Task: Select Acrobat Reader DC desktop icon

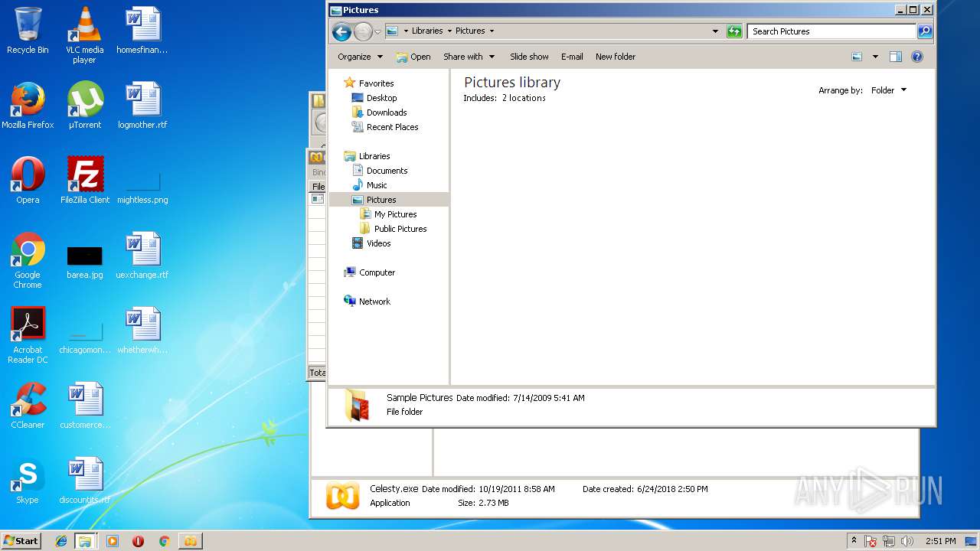Action: pyautogui.click(x=28, y=335)
